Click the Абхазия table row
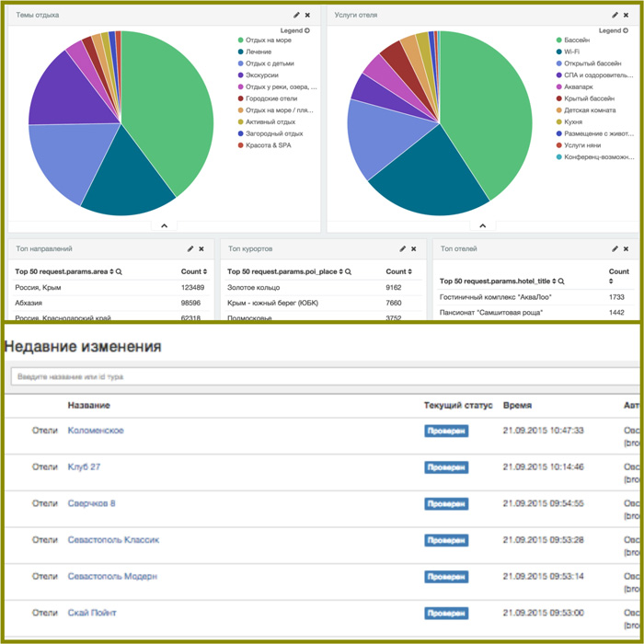 pos(111,303)
